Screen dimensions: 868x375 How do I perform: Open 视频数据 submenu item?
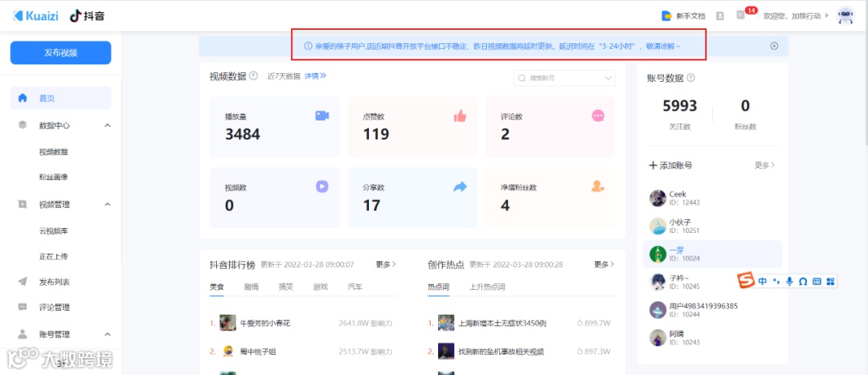click(53, 152)
